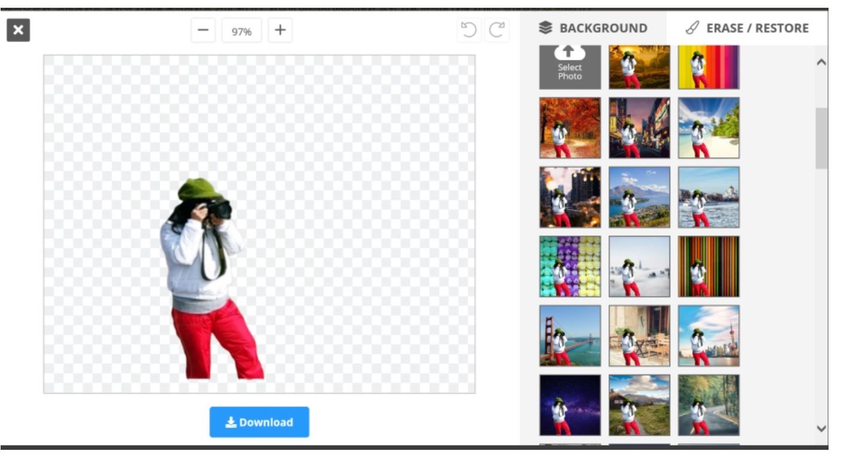Choose the mountain lake background
The height and width of the screenshot is (457, 868).
pos(640,197)
